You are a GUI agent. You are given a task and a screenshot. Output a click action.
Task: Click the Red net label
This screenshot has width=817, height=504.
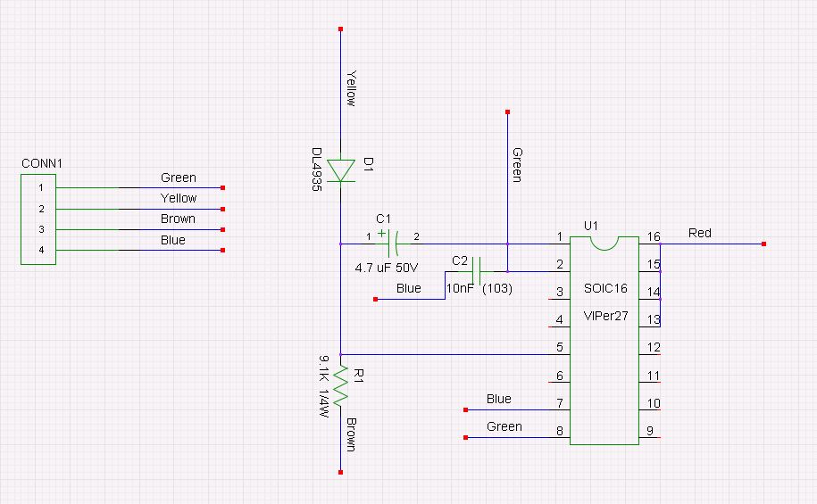pos(700,233)
